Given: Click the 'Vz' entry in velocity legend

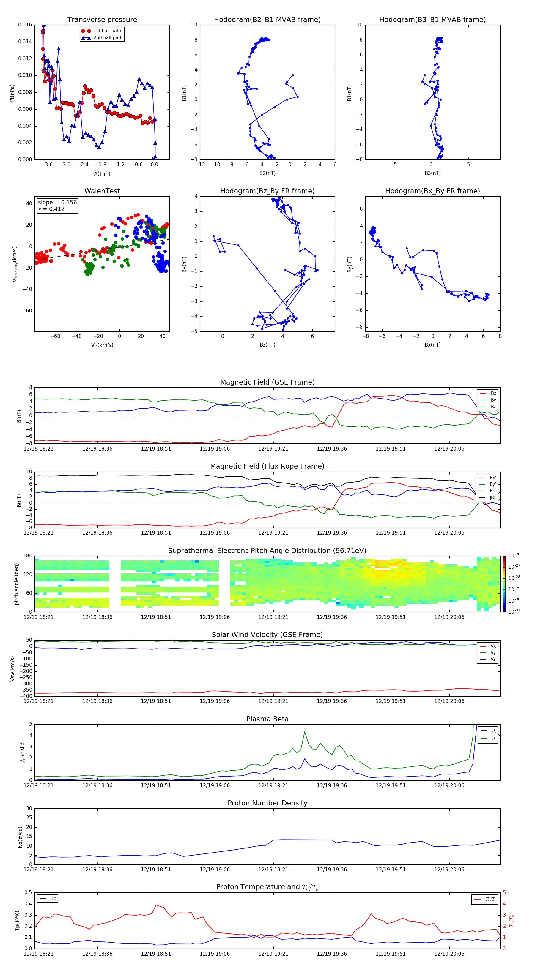Looking at the screenshot, I should tap(488, 659).
